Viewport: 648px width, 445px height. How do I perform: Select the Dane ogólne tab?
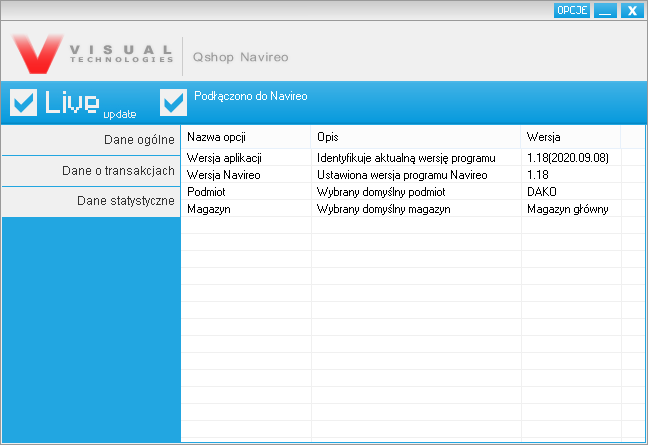click(91, 140)
